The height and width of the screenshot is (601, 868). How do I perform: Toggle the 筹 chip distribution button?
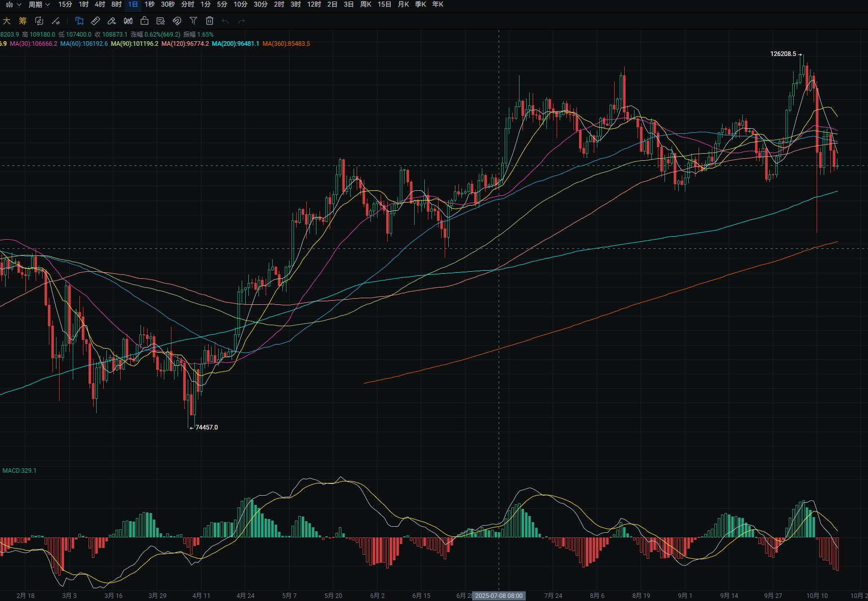coord(23,21)
